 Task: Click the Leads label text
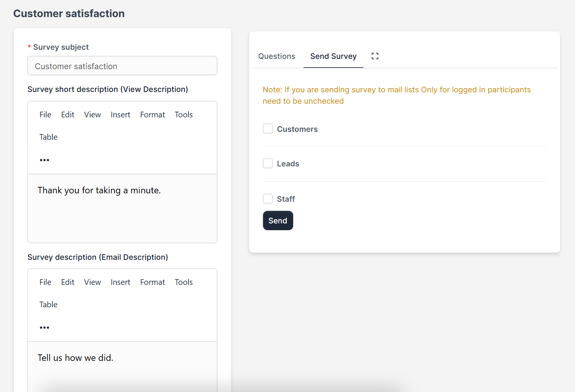(288, 164)
